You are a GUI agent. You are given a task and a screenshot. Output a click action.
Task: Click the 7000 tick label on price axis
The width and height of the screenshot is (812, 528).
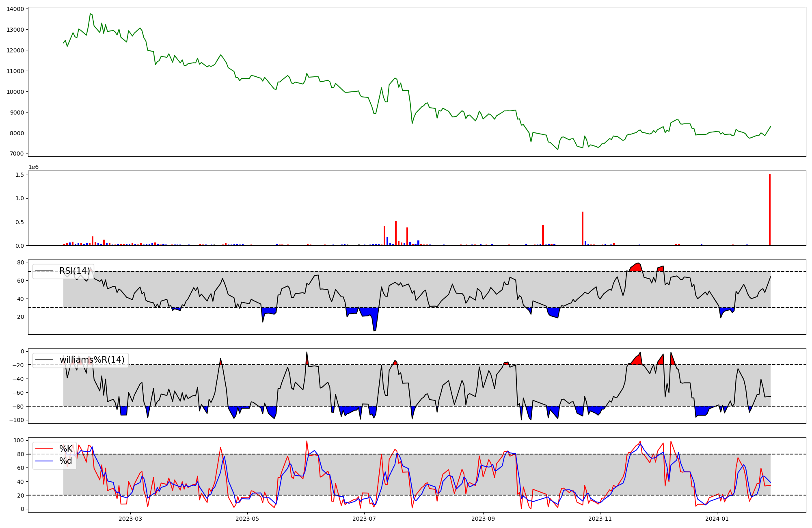pyautogui.click(x=17, y=154)
